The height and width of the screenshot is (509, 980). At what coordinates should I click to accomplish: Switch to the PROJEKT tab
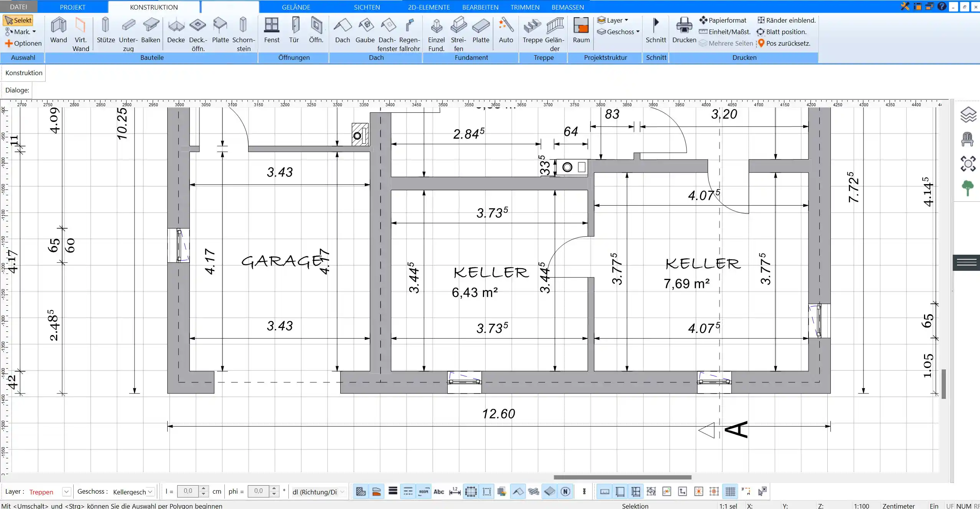coord(72,7)
